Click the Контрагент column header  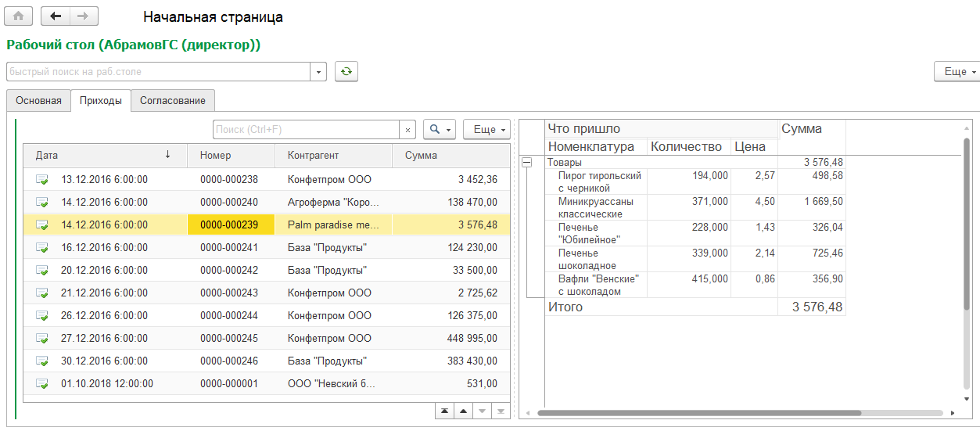(x=334, y=156)
